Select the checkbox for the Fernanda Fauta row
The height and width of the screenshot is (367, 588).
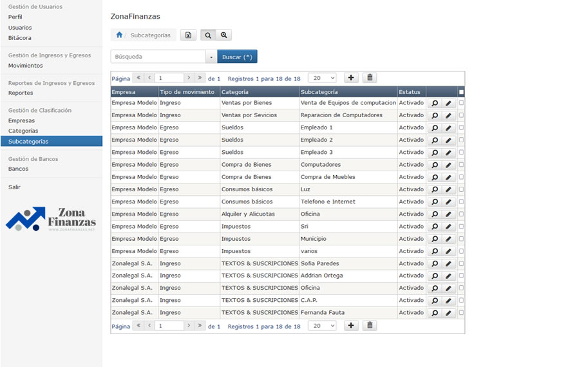pyautogui.click(x=461, y=313)
